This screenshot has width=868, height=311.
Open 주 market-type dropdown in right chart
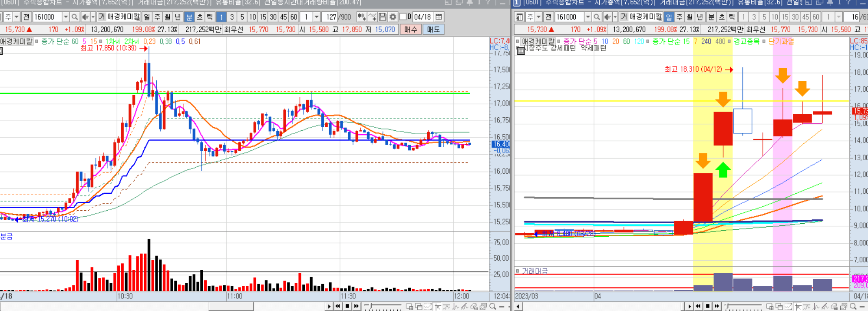click(x=538, y=17)
